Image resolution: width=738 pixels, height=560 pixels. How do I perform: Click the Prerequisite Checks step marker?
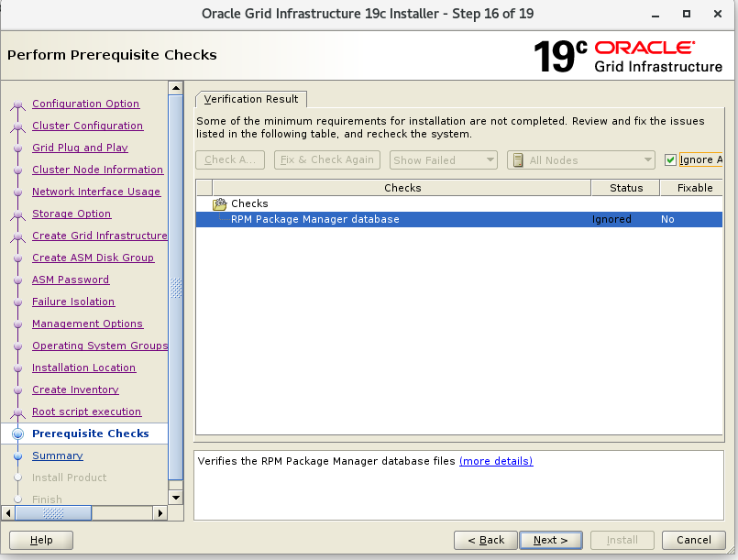point(18,434)
